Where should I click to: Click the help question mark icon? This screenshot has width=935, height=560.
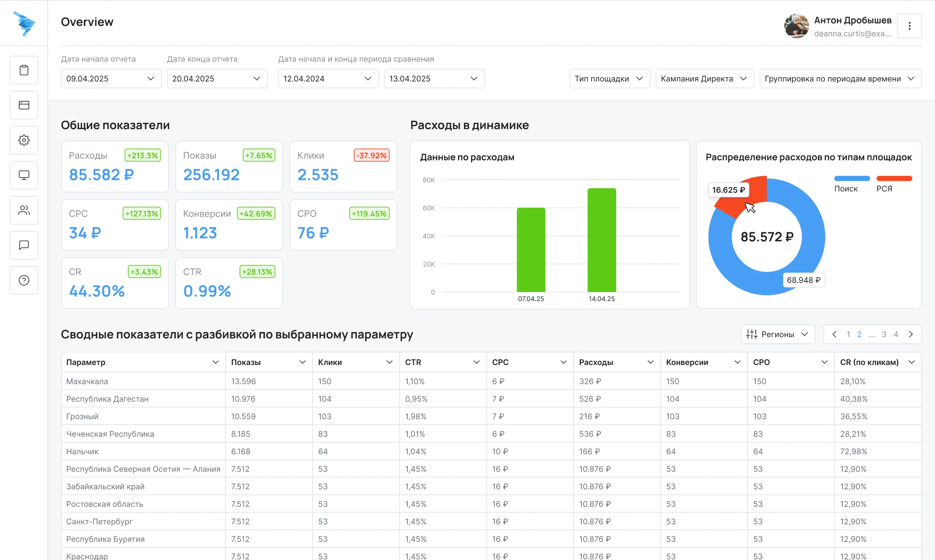tap(24, 280)
